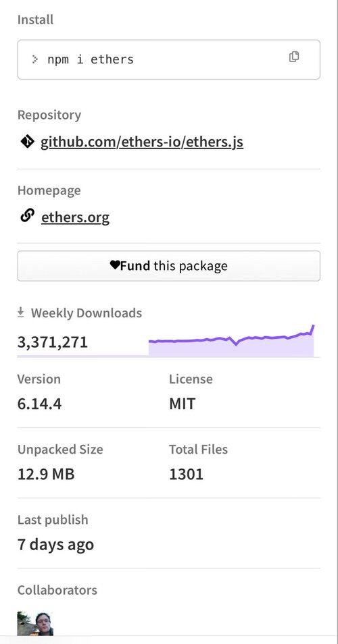The width and height of the screenshot is (338, 644).
Task: Click the 7 days ago publish time
Action: (55, 545)
